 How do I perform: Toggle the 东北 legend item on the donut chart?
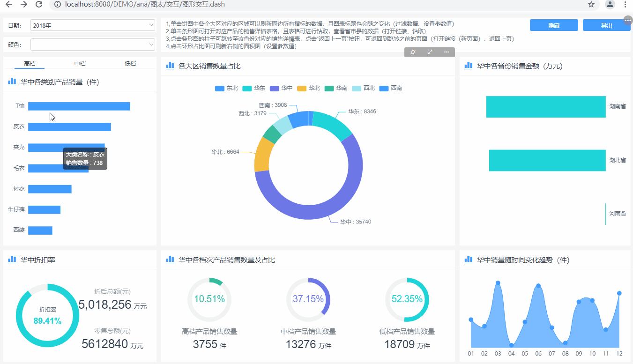click(226, 88)
